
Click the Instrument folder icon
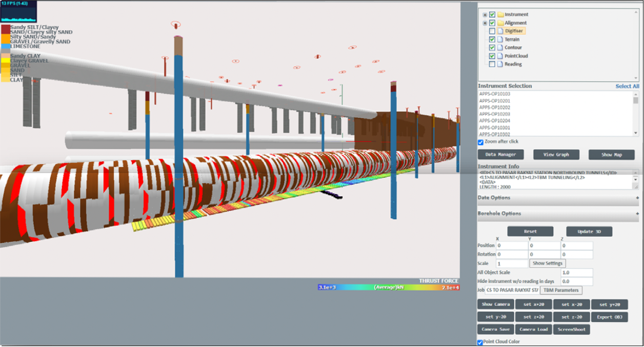(500, 14)
